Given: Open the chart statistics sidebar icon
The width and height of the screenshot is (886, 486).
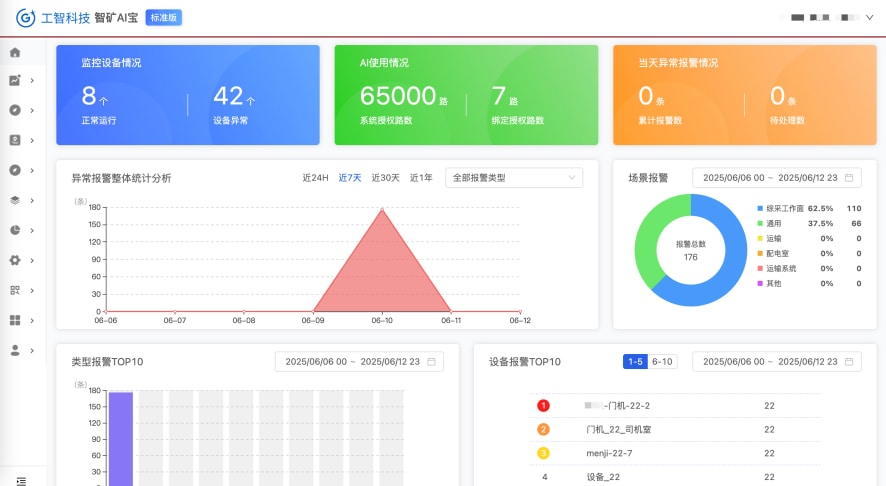Looking at the screenshot, I should 14,81.
